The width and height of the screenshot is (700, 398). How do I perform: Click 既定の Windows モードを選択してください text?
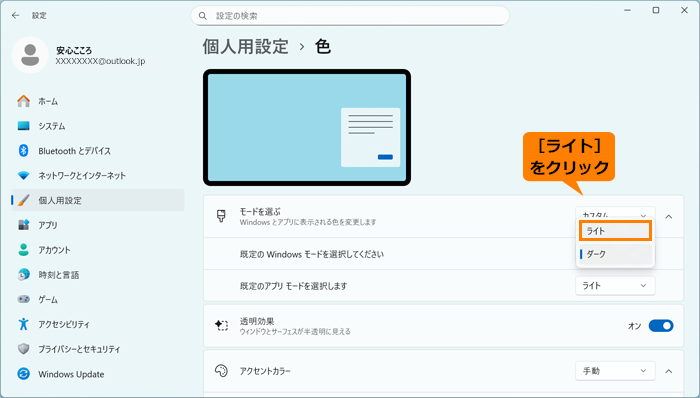[x=312, y=254]
